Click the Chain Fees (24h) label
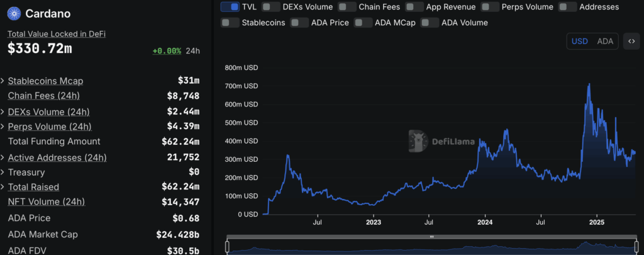644x255 pixels. click(44, 96)
